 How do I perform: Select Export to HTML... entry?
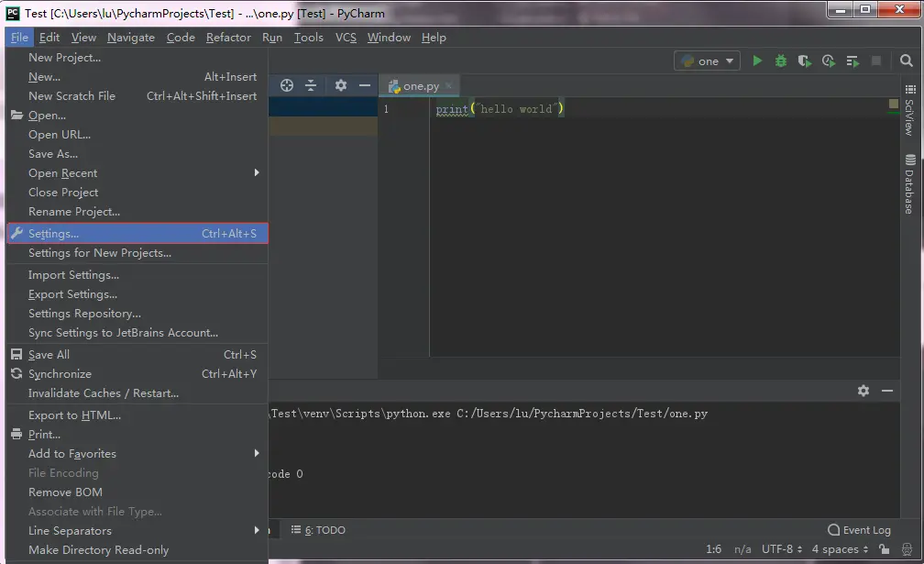pos(137,415)
